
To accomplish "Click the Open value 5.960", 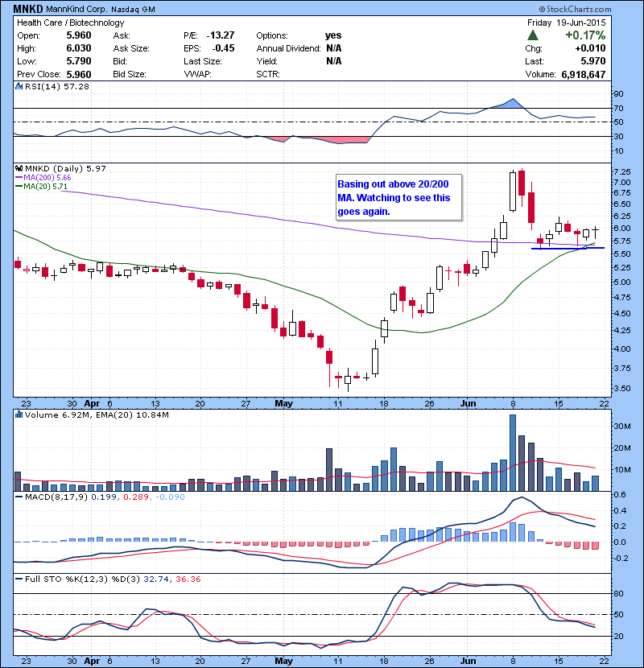I will (x=79, y=35).
